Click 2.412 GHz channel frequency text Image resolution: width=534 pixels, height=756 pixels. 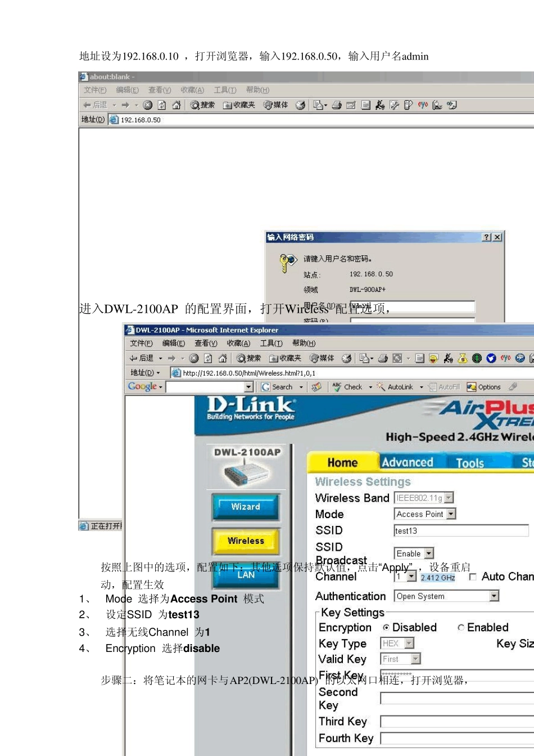pyautogui.click(x=438, y=578)
